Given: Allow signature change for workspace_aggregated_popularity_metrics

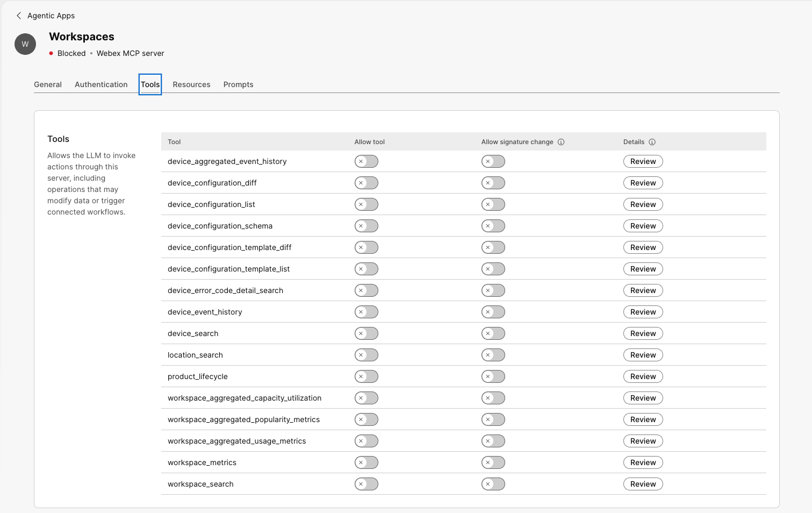Looking at the screenshot, I should 493,419.
